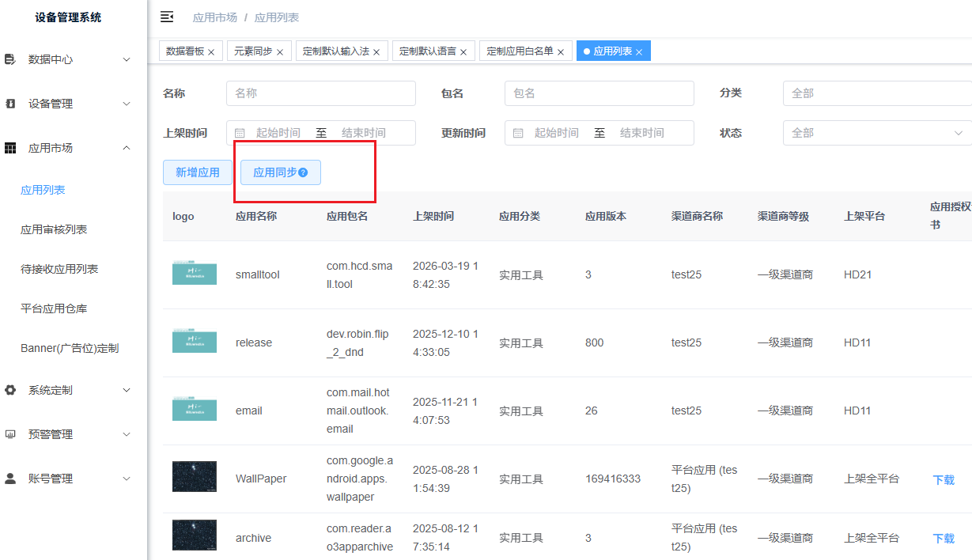
Task: Click the 系统定制 gear icon
Action: coord(10,390)
